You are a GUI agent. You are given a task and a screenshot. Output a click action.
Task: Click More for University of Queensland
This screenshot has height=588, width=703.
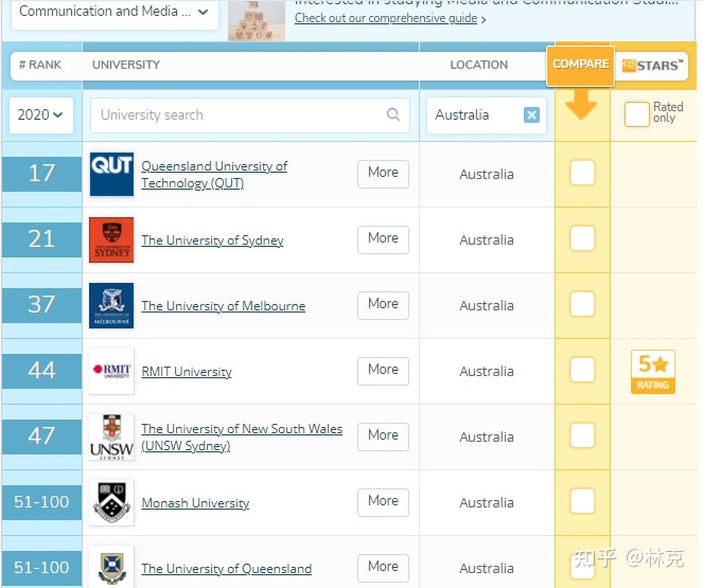coord(383,568)
